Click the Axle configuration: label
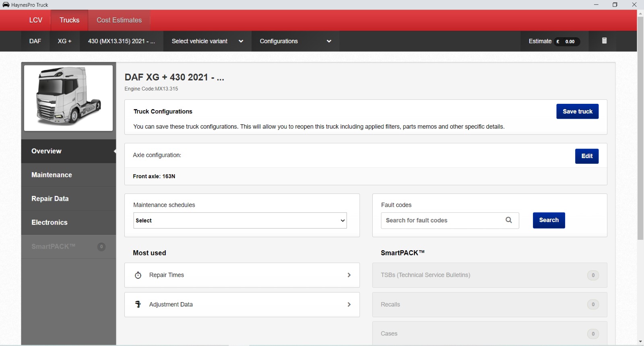 (x=157, y=155)
